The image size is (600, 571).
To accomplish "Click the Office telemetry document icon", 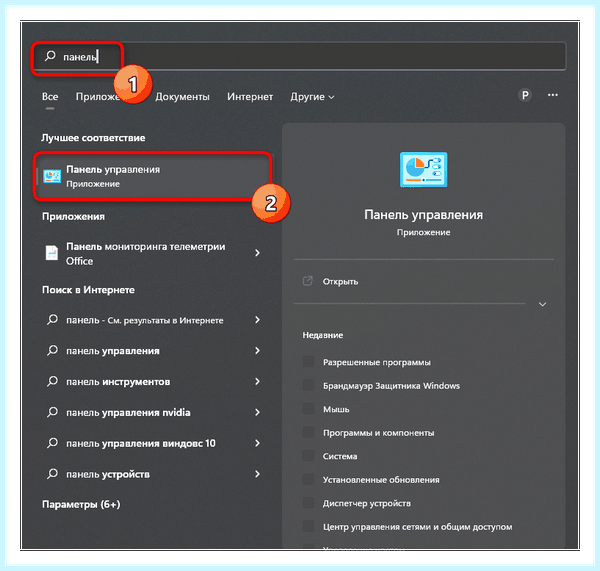I will 52,253.
